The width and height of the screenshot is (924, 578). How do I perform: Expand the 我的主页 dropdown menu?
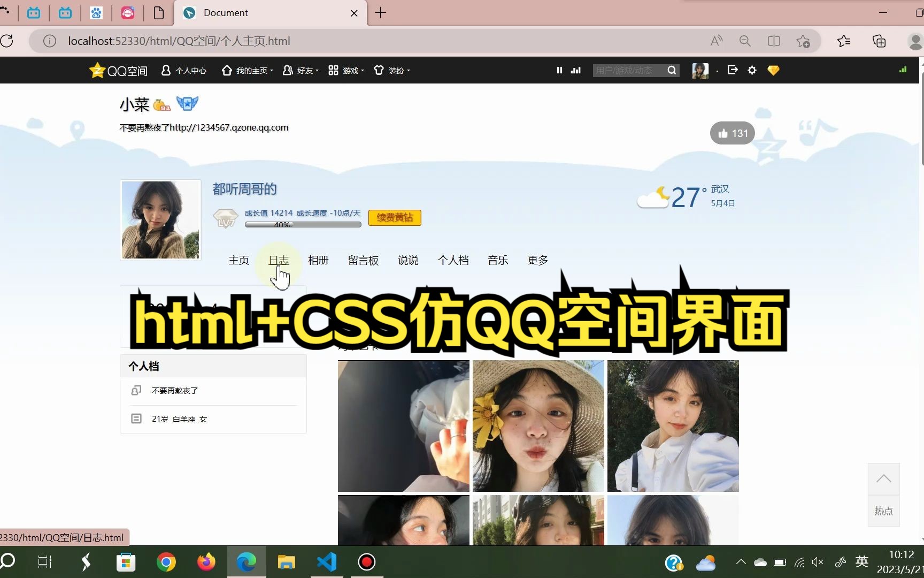(x=248, y=70)
